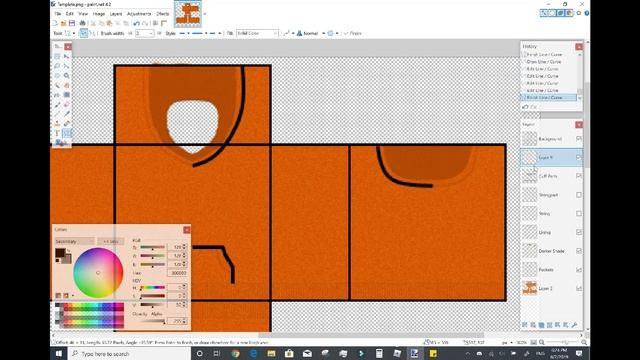Toggle visibility of Layer 9
The height and width of the screenshot is (360, 640).
pyautogui.click(x=579, y=157)
